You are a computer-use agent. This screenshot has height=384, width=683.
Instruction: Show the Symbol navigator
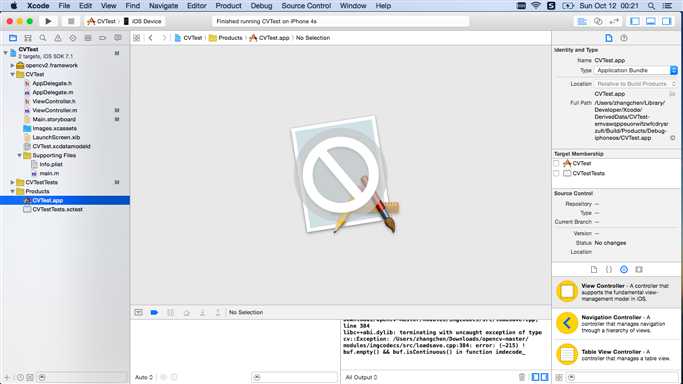[28, 38]
